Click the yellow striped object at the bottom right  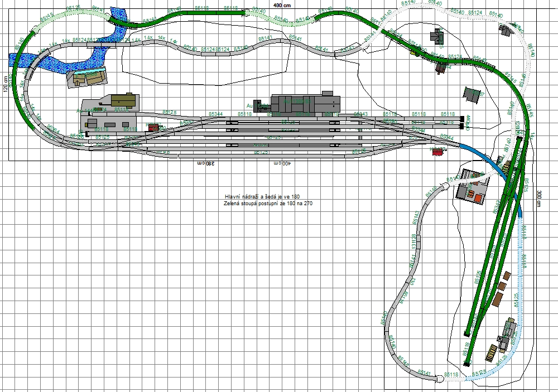[x=492, y=353]
